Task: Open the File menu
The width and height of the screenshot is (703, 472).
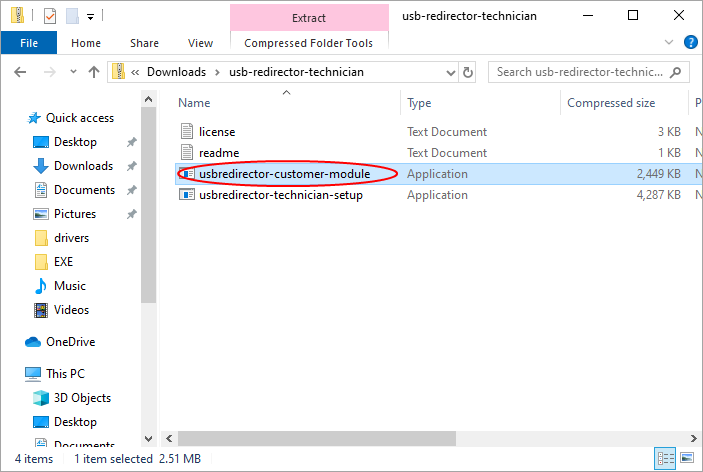Action: tap(29, 43)
